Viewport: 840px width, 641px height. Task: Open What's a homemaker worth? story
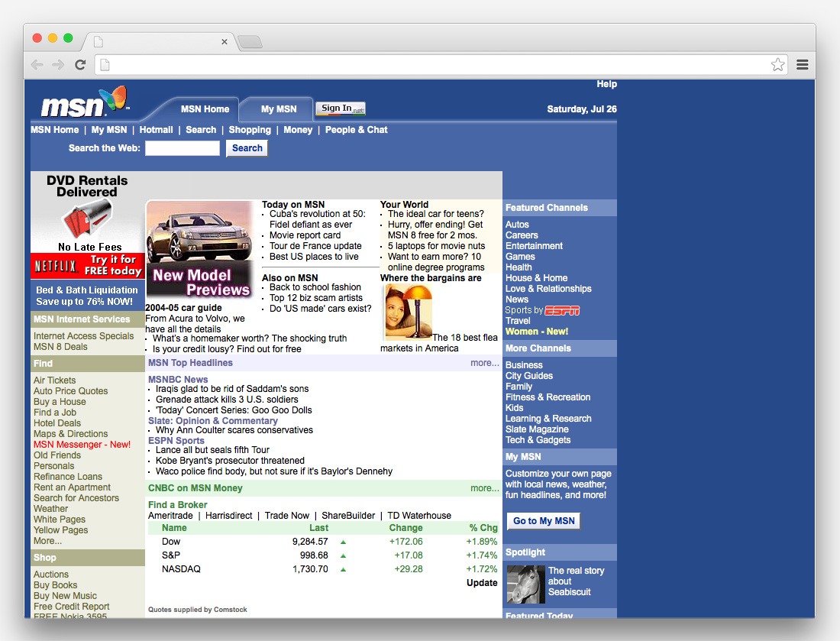[250, 338]
